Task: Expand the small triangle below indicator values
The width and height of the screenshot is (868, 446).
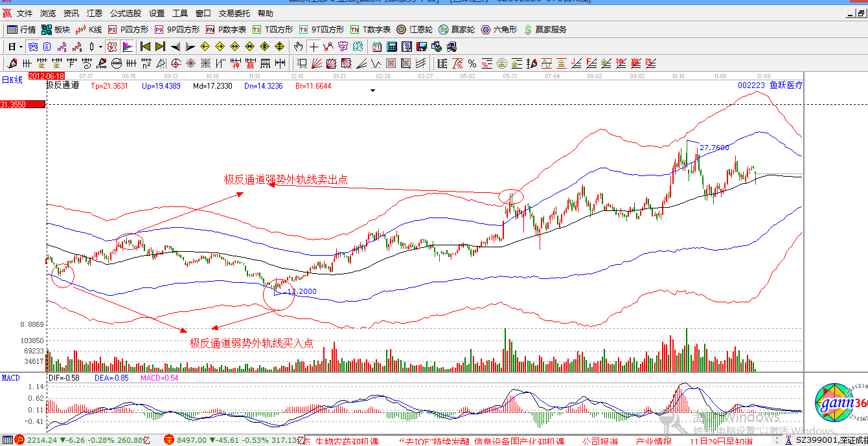Action: click(372, 91)
